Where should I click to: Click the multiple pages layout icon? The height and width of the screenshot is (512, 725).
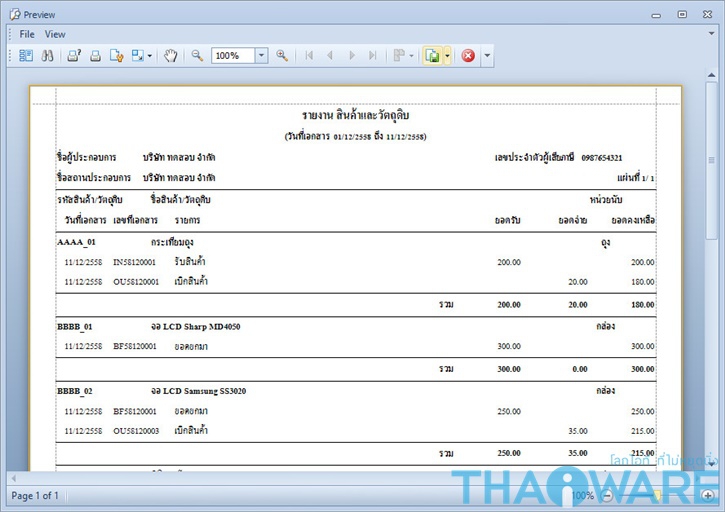tap(399, 56)
